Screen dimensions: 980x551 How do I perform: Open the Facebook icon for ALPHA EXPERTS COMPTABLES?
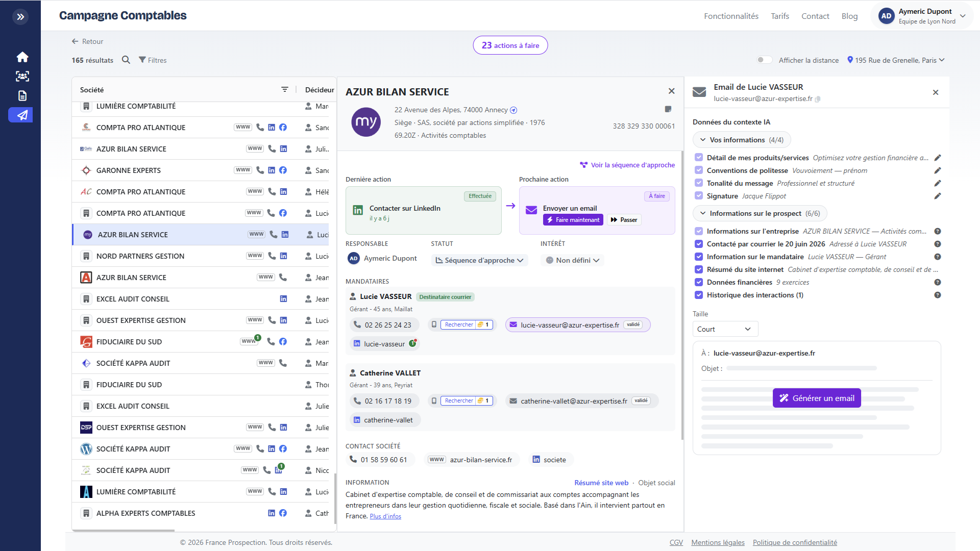283,513
